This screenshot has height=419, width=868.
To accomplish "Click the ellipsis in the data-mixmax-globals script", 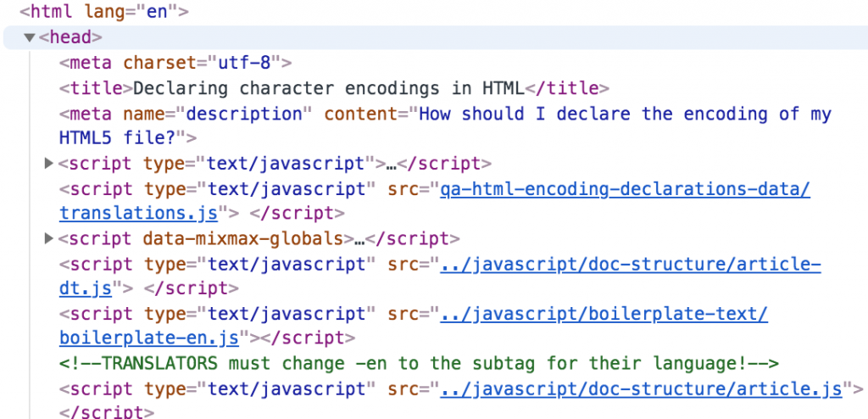I will pyautogui.click(x=360, y=238).
